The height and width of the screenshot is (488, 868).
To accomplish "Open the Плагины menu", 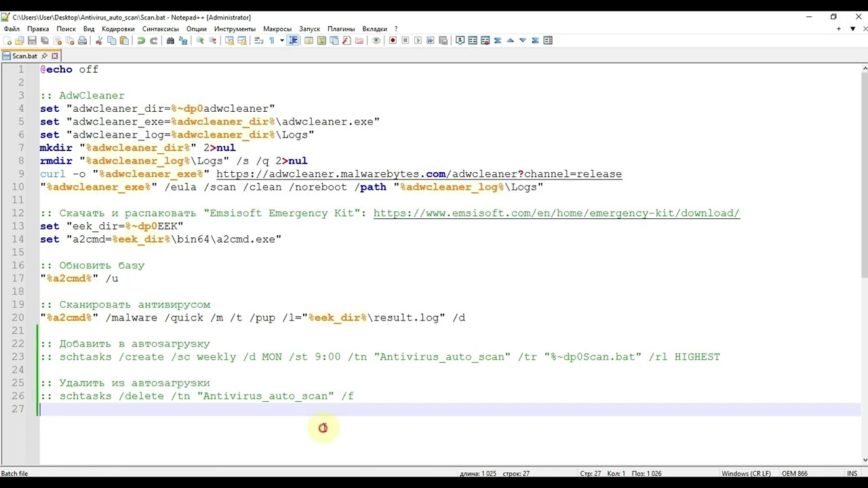I will coord(341,29).
